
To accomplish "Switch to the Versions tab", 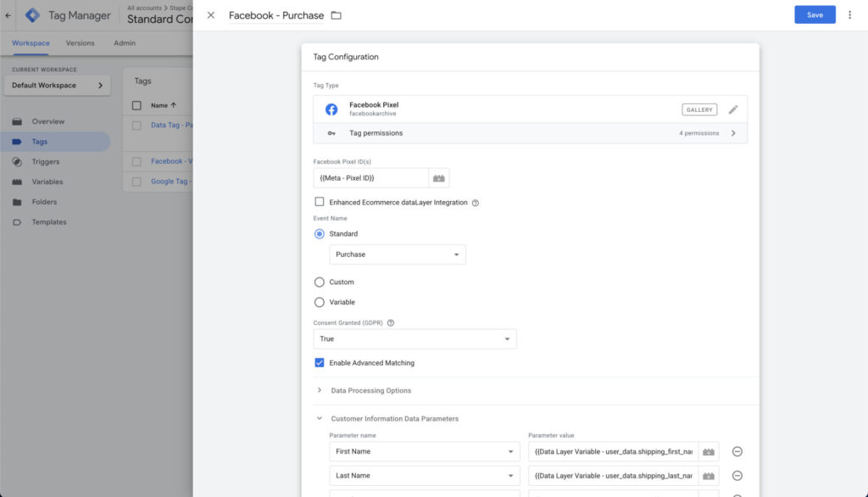I will 81,43.
